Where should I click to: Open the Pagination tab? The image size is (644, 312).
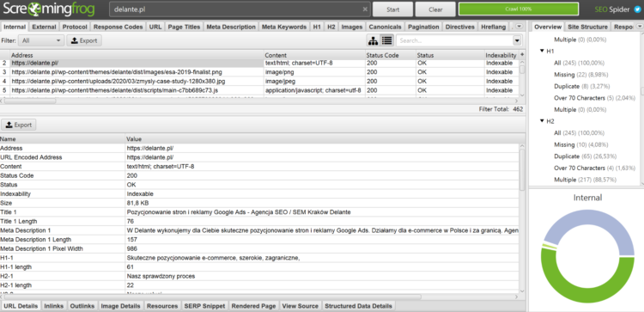tap(423, 27)
